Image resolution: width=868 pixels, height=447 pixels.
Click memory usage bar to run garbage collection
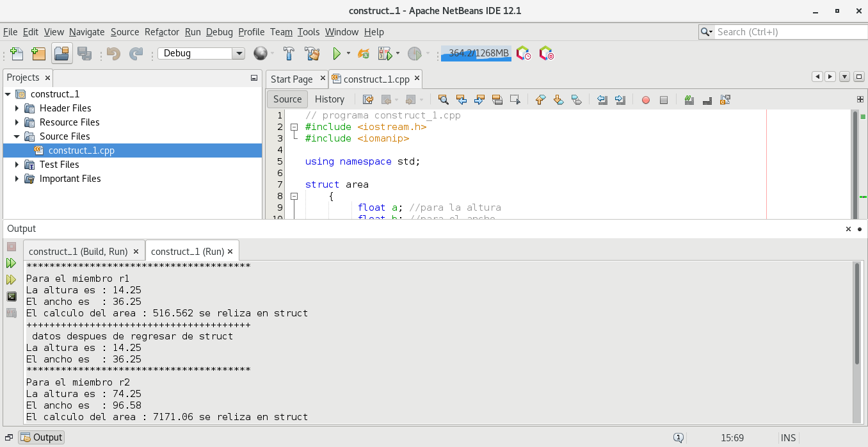tap(476, 53)
